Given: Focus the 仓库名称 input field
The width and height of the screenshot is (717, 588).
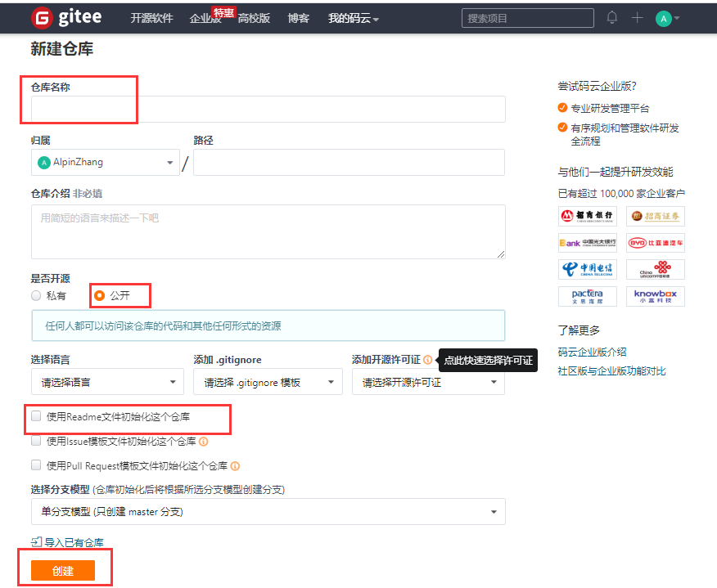Looking at the screenshot, I should pos(268,110).
